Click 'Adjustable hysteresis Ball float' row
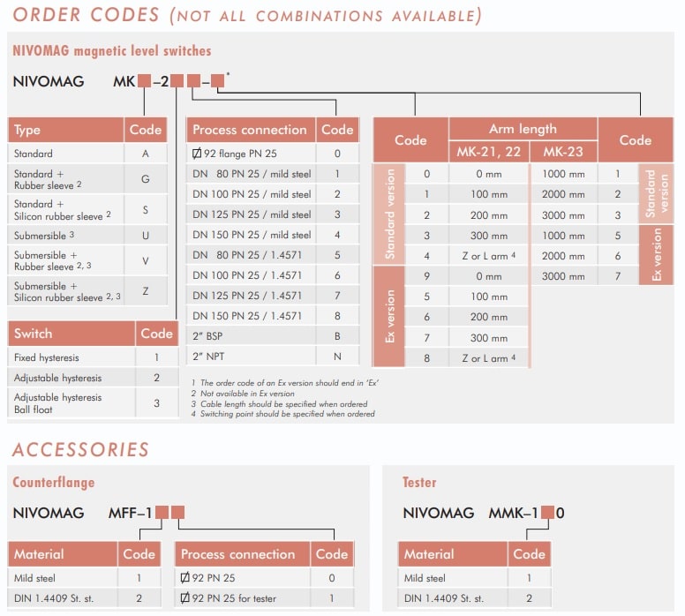685x616 pixels. 93,402
